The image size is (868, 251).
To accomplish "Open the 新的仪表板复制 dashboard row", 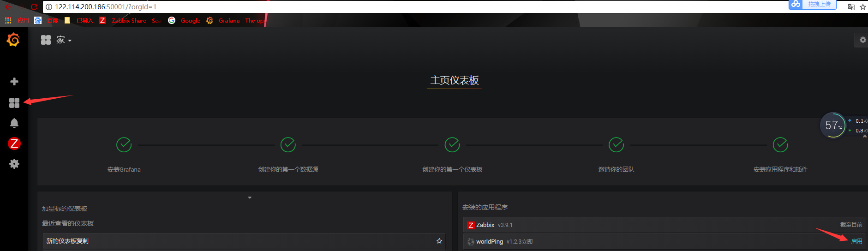I will pos(244,241).
